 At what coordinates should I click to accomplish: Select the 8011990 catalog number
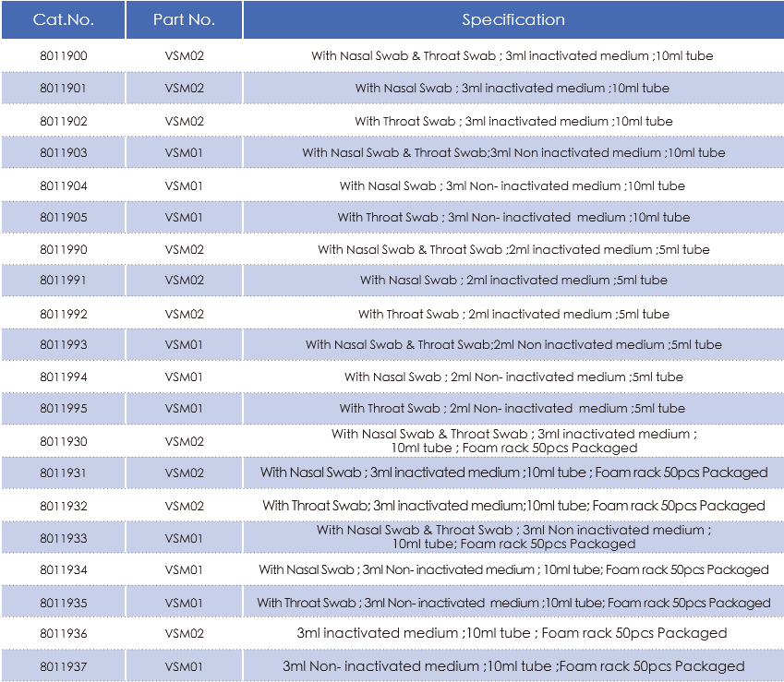[64, 249]
